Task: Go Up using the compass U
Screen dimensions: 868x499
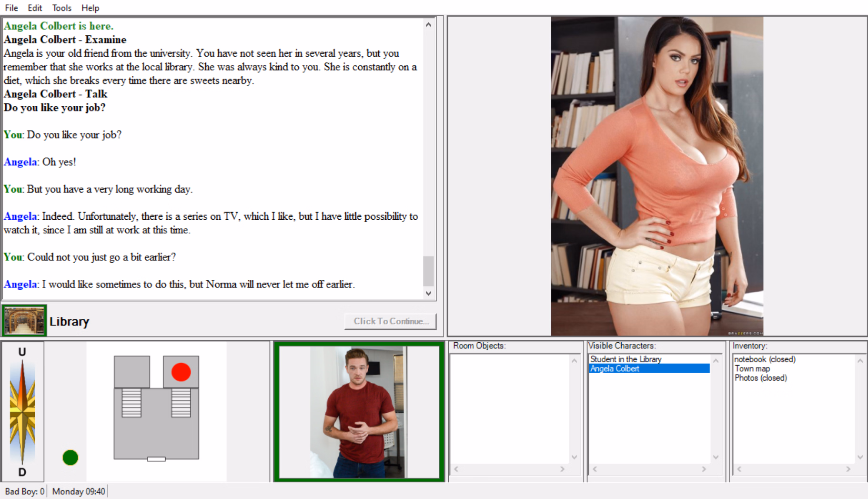Action: click(22, 352)
